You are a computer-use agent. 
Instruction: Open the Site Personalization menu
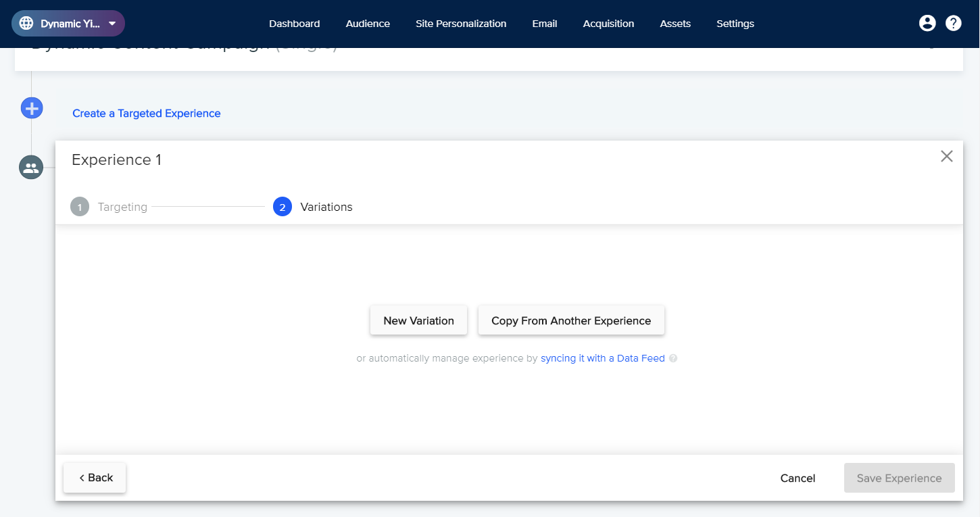[x=461, y=23]
